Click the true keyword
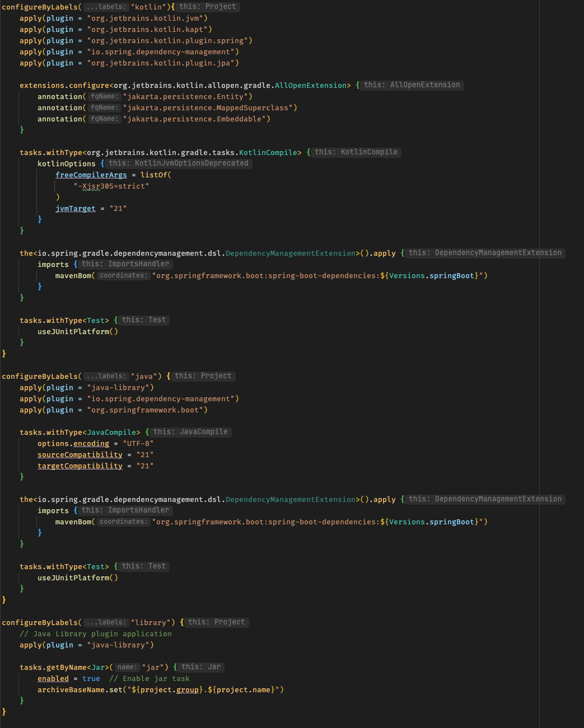Image resolution: width=584 pixels, height=728 pixels. [91, 678]
